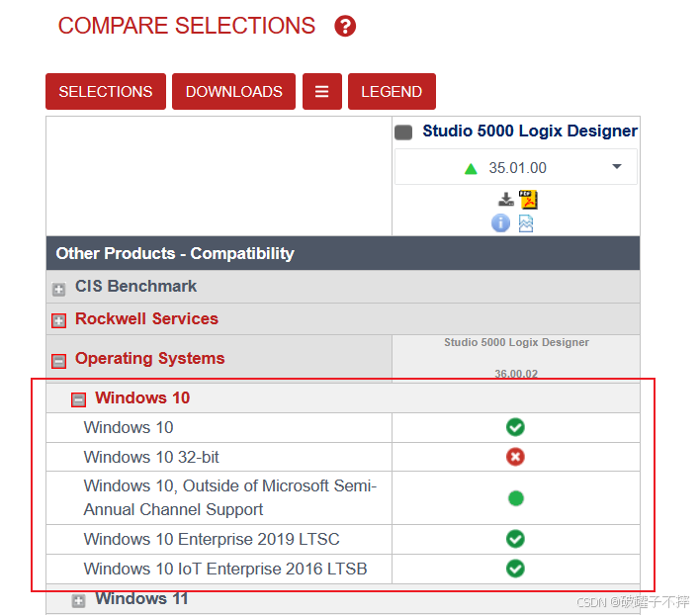Click the 'Operating Systems' section label
Screen dimensions: 700x615
point(150,358)
